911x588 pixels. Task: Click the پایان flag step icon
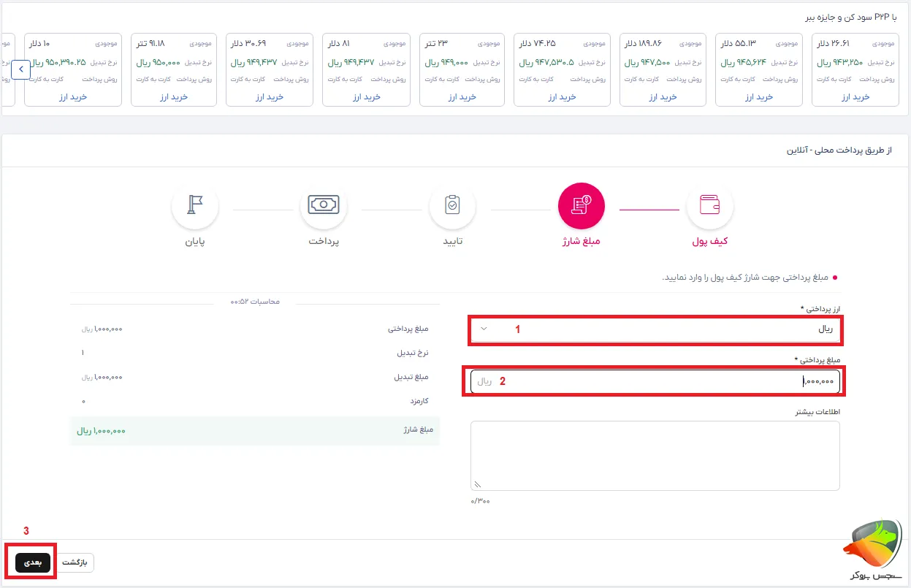tap(195, 207)
